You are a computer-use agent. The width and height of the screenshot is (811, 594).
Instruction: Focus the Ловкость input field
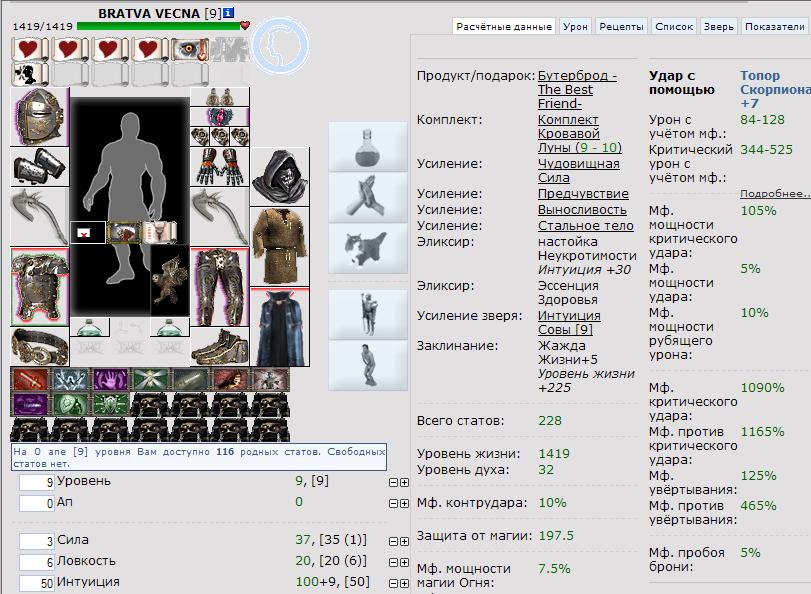(x=37, y=562)
